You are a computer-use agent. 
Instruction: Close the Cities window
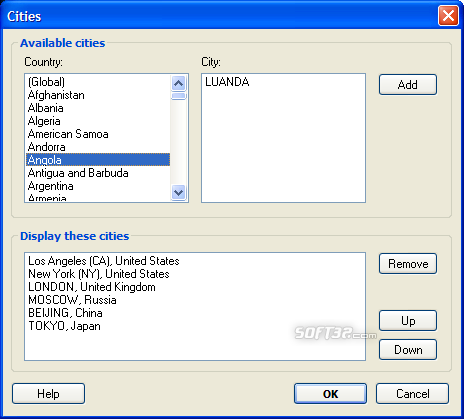448,16
